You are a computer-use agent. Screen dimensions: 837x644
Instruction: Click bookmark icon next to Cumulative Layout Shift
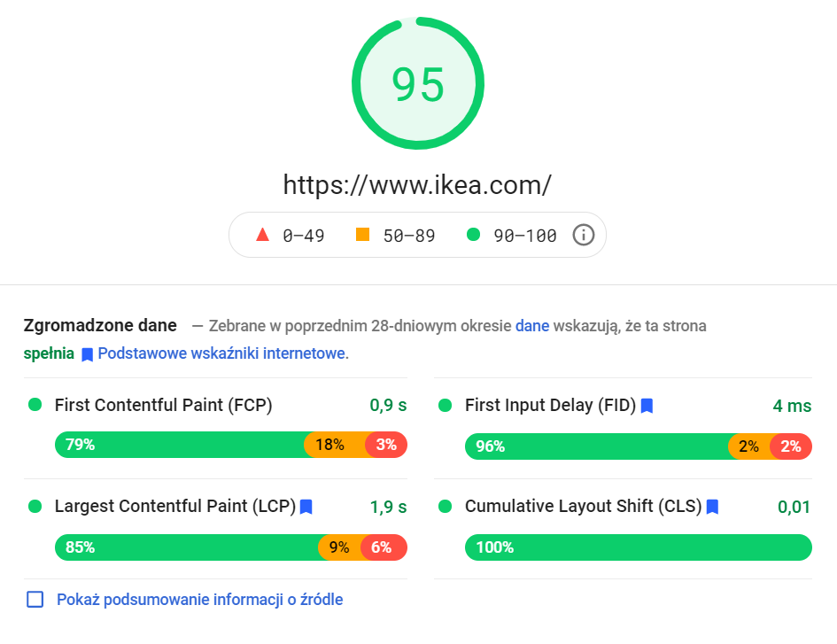click(x=712, y=507)
